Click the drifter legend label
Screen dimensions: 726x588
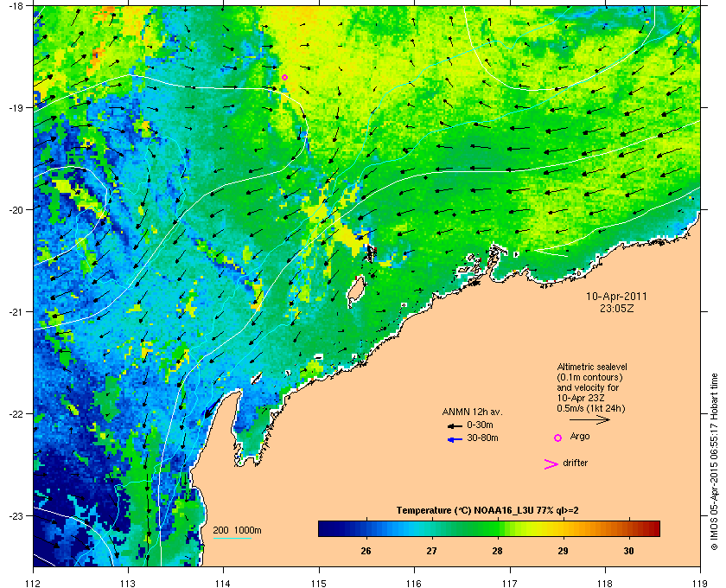tap(576, 463)
